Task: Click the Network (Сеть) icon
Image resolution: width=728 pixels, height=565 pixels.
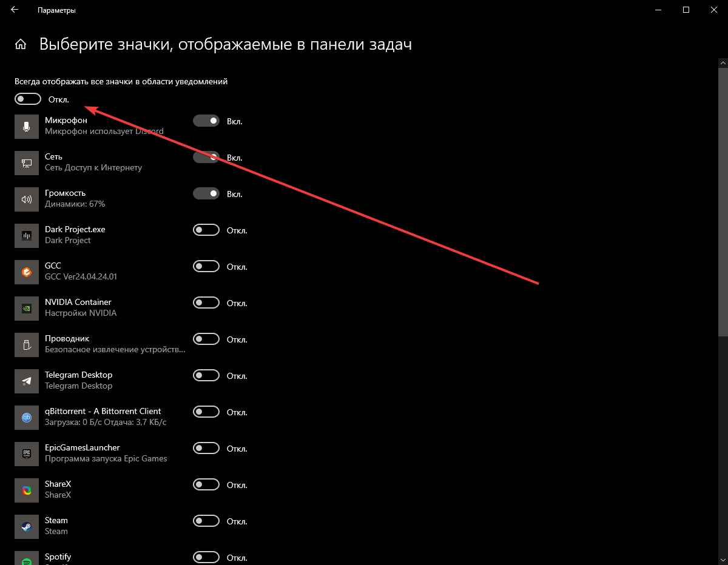Action: click(x=27, y=163)
